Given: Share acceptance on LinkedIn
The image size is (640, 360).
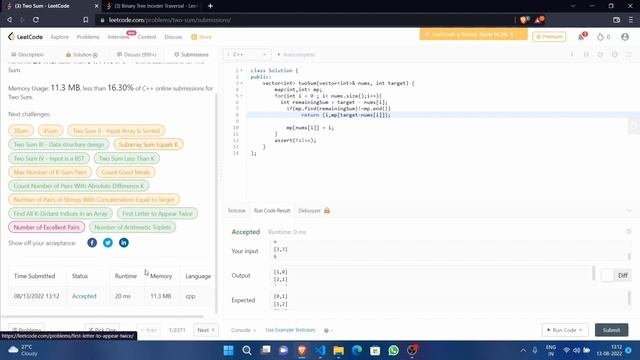Looking at the screenshot, I should (124, 243).
